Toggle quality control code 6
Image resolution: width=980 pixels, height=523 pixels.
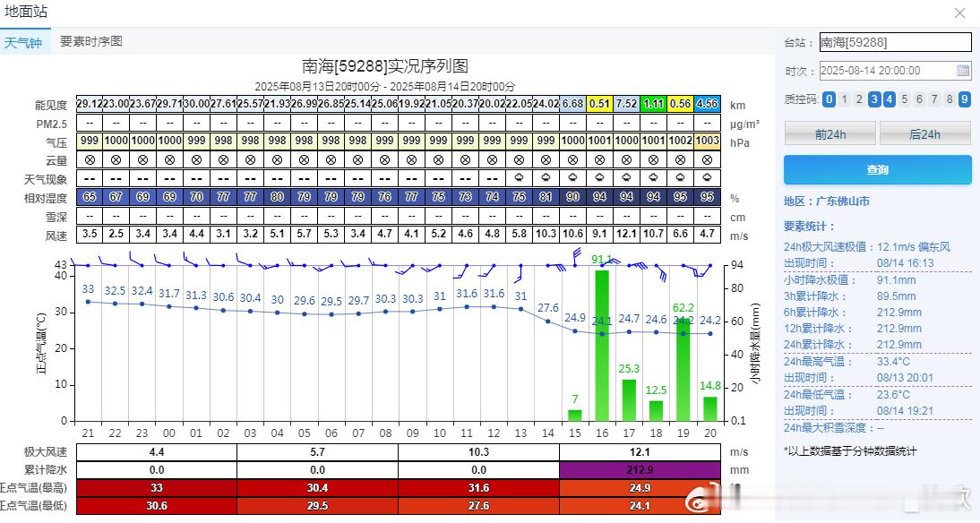(919, 99)
